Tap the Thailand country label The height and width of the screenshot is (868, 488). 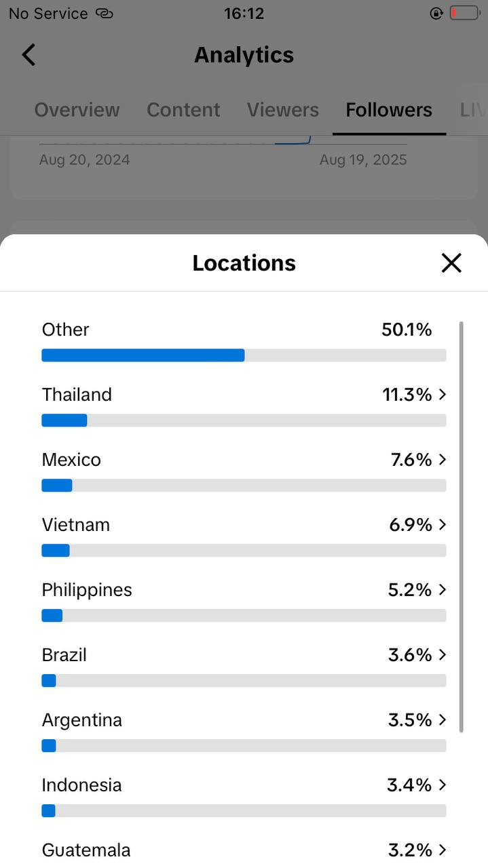pos(77,395)
